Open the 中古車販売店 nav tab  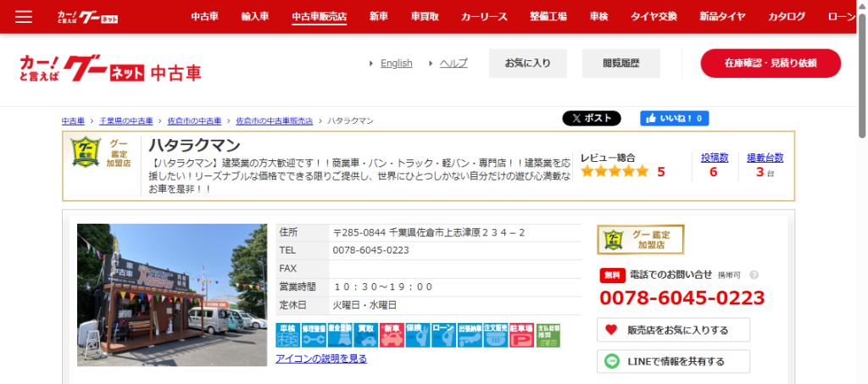point(319,17)
